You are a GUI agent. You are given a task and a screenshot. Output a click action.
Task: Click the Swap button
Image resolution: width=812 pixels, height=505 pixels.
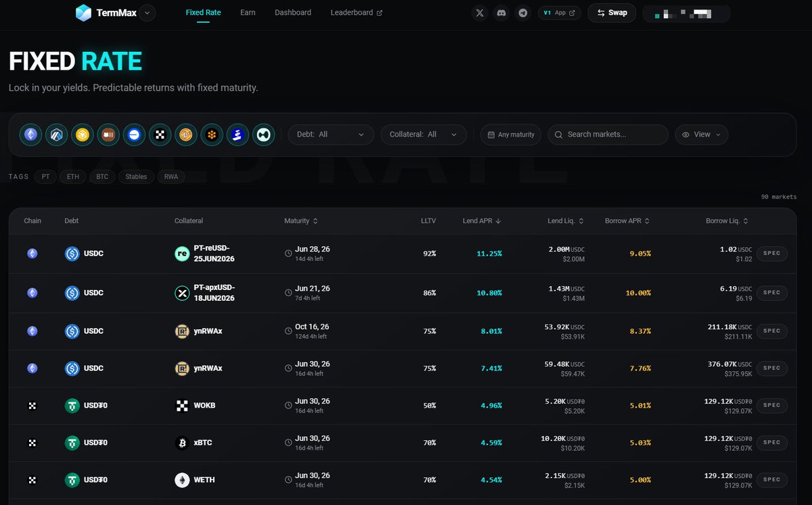(612, 13)
